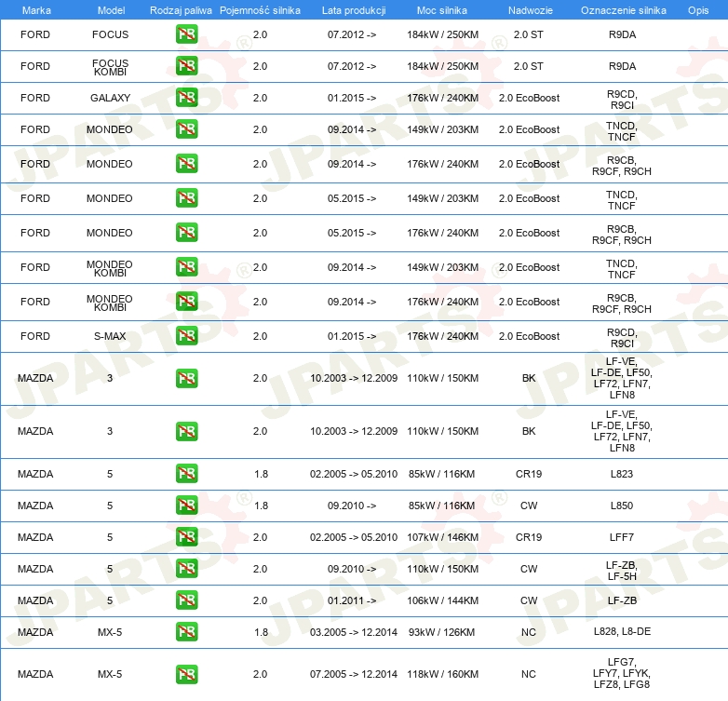Screen dimensions: 728x701
Task: Click the production date 01.2011 ->
Action: point(352,600)
